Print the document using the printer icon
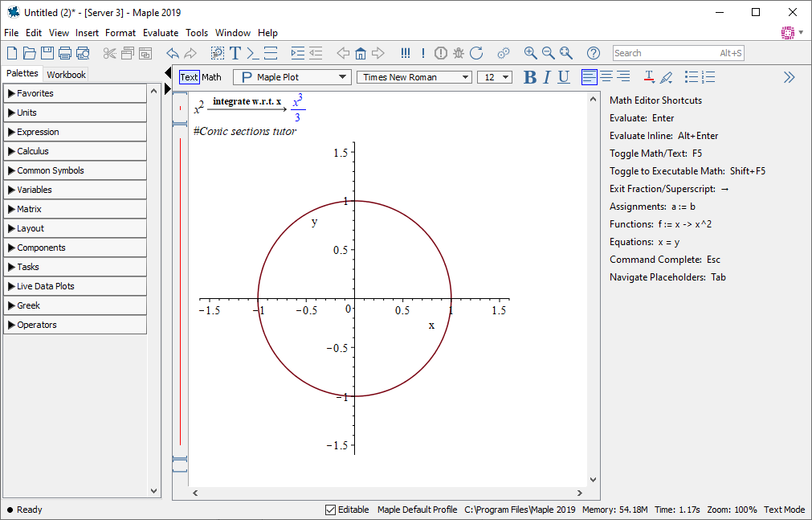Viewport: 812px width, 520px height. click(x=65, y=53)
